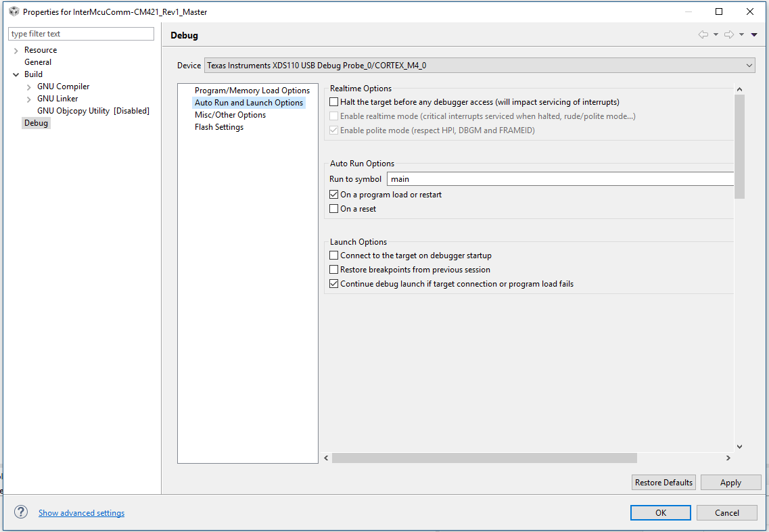Select the Build tree item

[33, 74]
